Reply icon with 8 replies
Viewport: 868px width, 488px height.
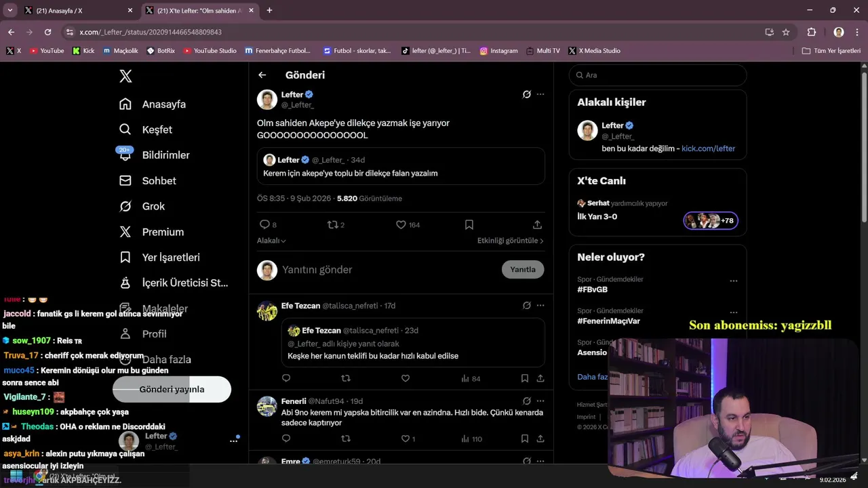268,224
